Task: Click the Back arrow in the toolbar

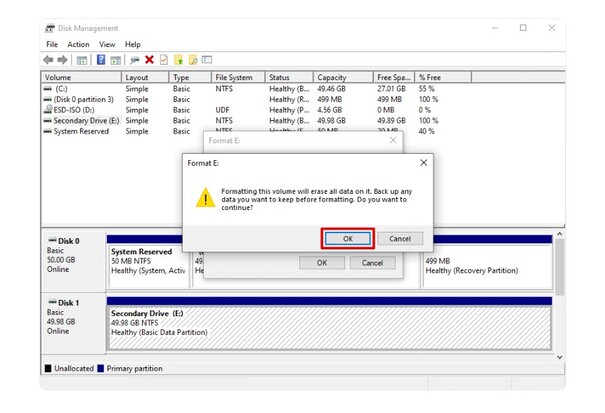Action: [50, 60]
